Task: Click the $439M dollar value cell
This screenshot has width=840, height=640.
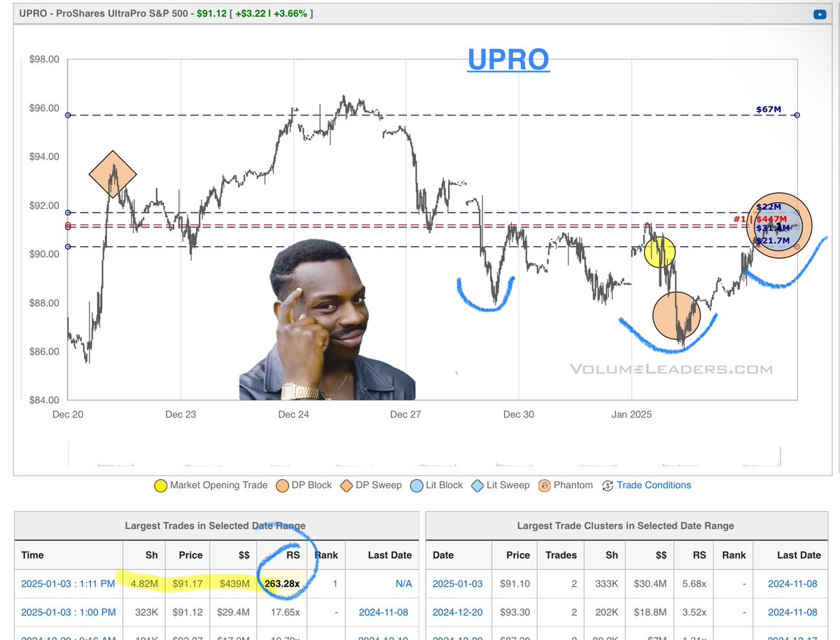Action: click(234, 583)
